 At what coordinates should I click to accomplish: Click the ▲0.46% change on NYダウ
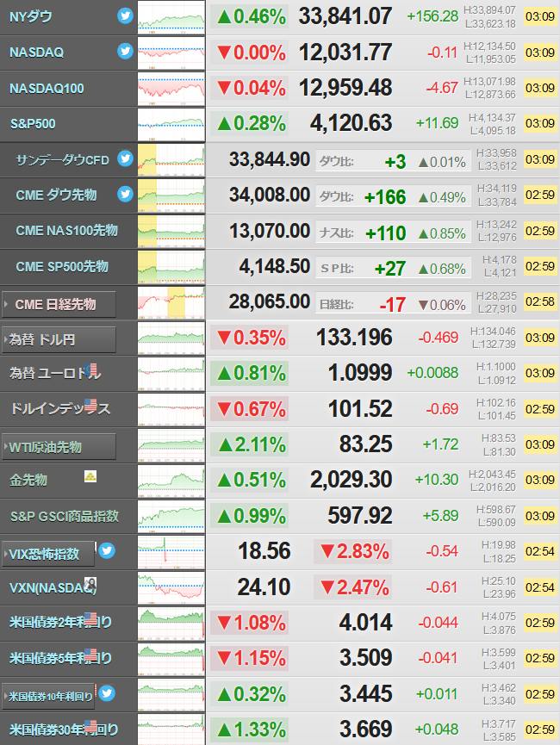click(x=250, y=16)
